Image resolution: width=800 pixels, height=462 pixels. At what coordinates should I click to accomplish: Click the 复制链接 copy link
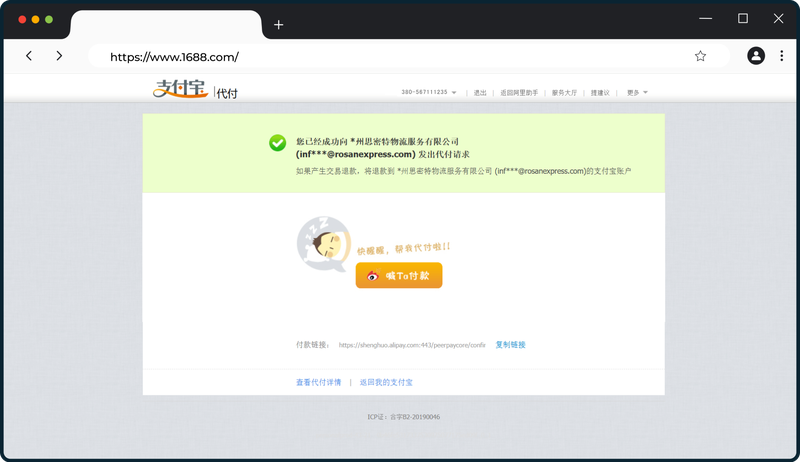(510, 345)
